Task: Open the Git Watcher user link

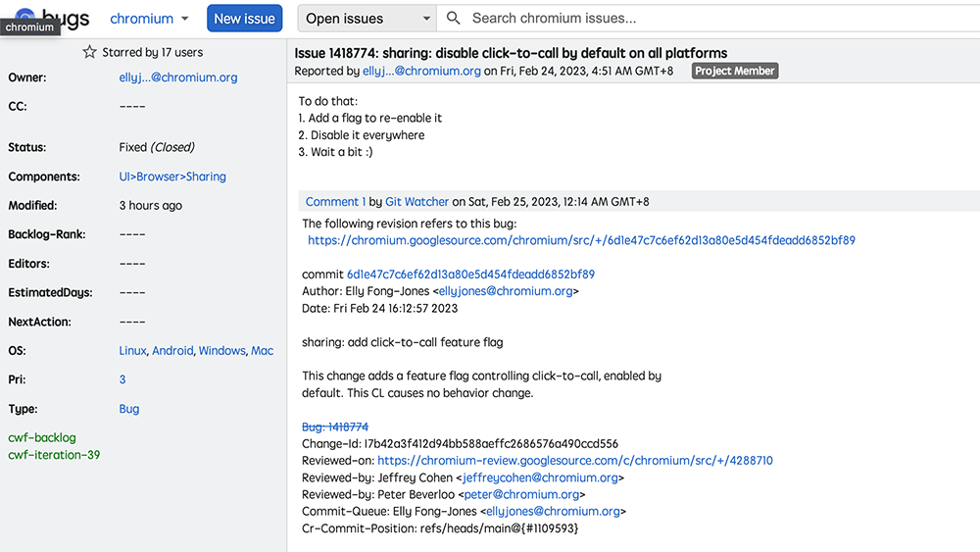Action: [416, 201]
